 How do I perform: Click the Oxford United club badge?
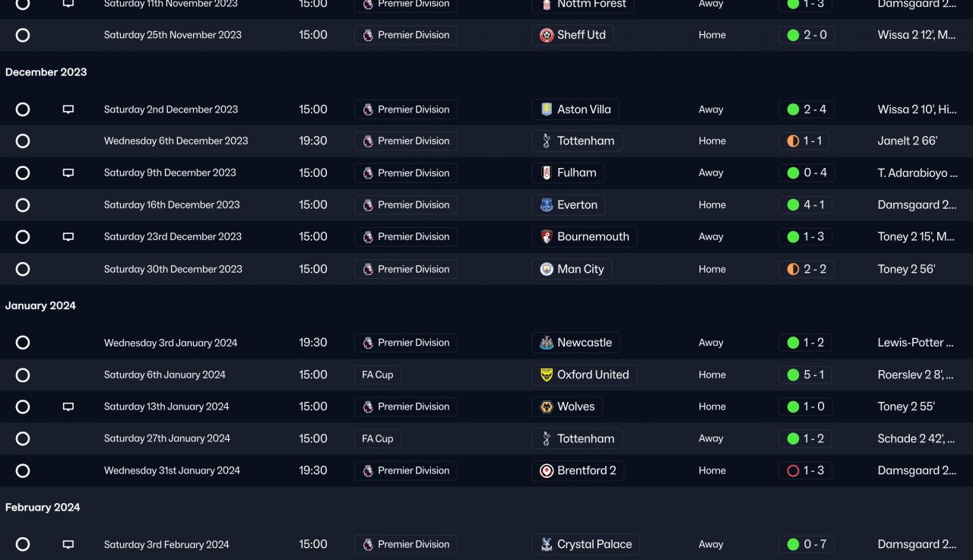coord(546,375)
